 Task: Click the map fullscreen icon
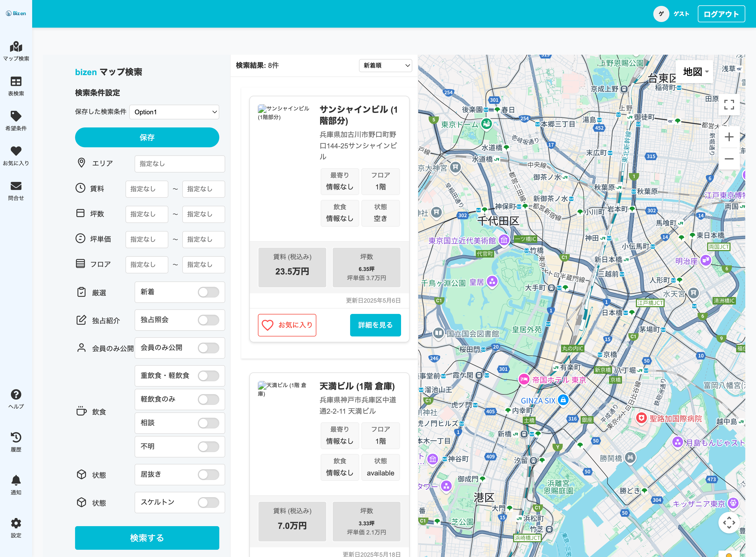[729, 105]
